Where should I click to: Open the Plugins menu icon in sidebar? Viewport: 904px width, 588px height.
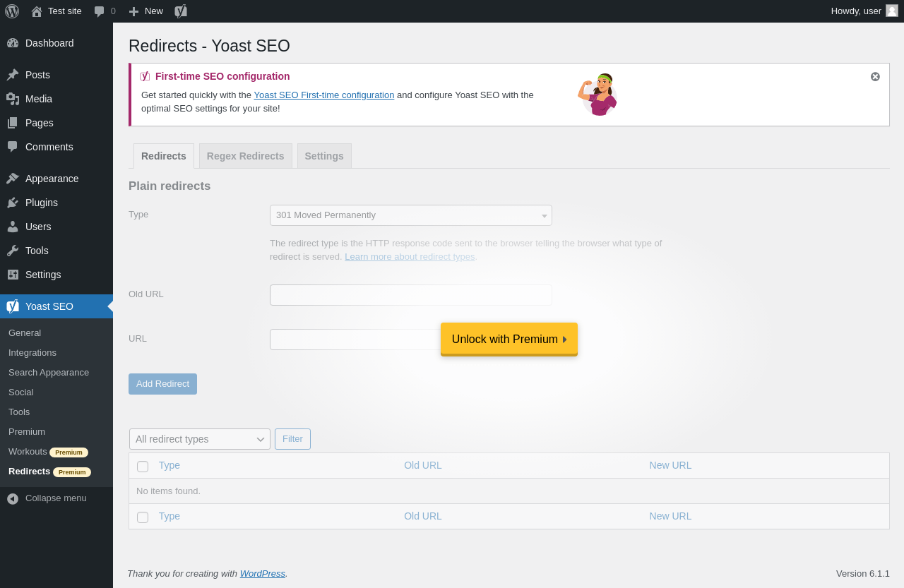click(13, 203)
